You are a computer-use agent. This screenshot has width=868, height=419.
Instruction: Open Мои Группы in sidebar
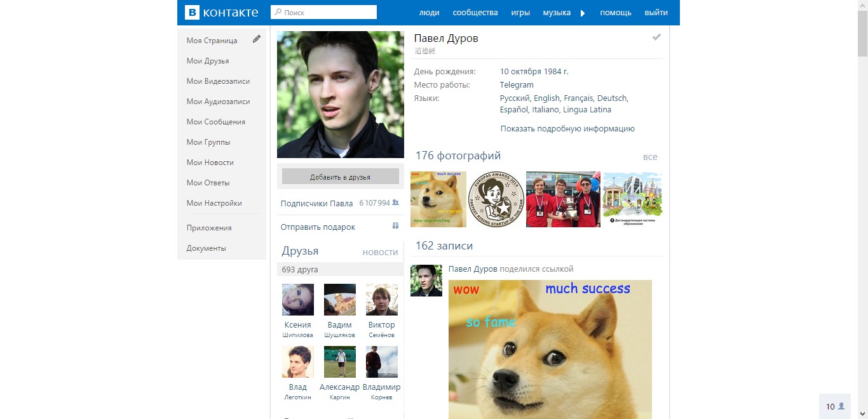click(x=208, y=142)
